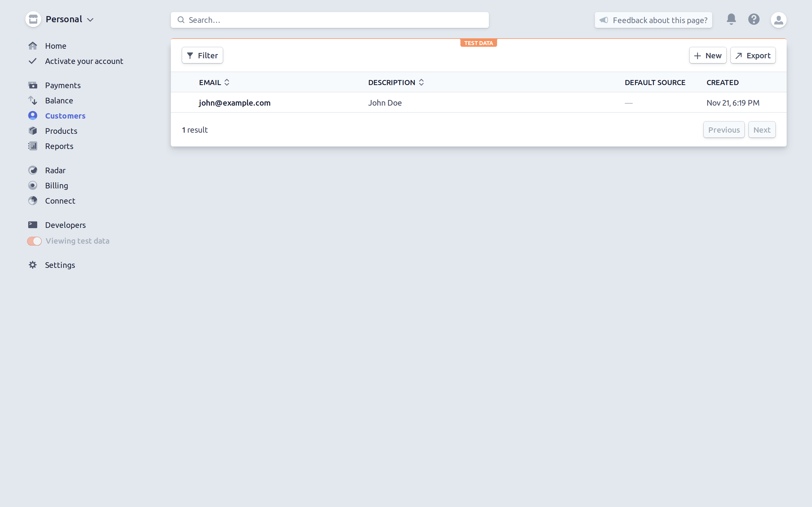Open the Filter options
The width and height of the screenshot is (812, 507).
pyautogui.click(x=202, y=55)
